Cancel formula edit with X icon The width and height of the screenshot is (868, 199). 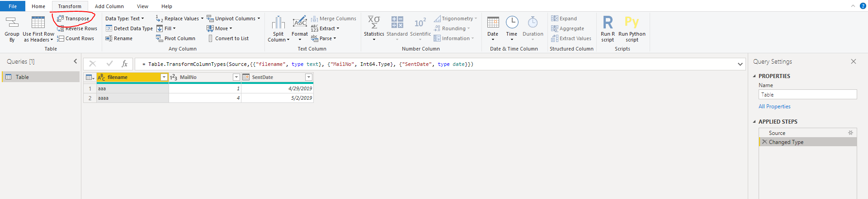click(x=93, y=64)
